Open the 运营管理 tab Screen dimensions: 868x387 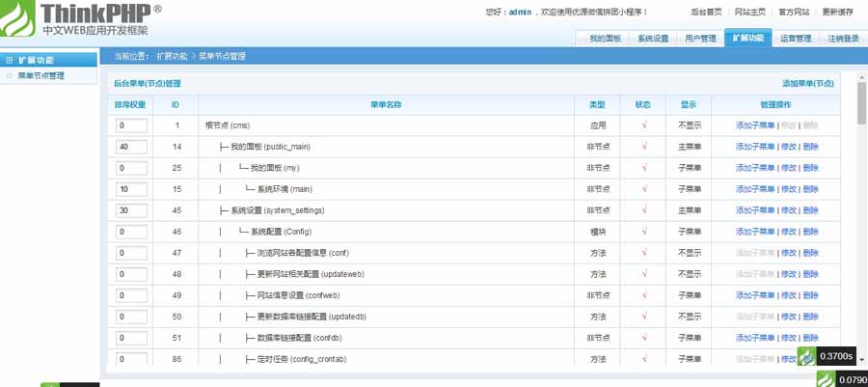796,39
